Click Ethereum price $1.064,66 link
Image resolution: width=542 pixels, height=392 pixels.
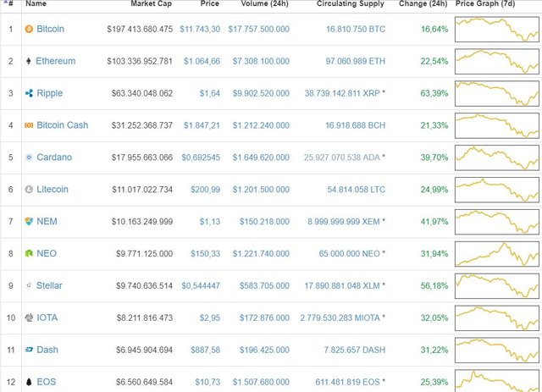202,61
